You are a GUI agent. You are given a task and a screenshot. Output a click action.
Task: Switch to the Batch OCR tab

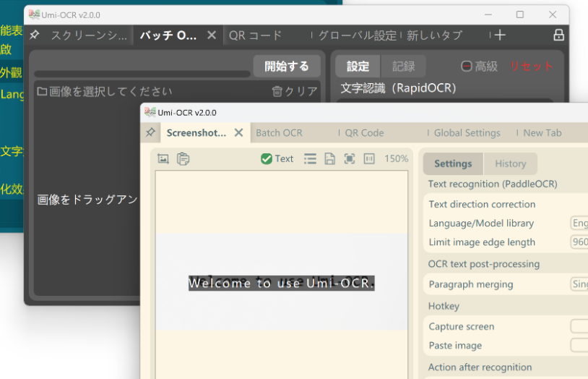tap(279, 133)
